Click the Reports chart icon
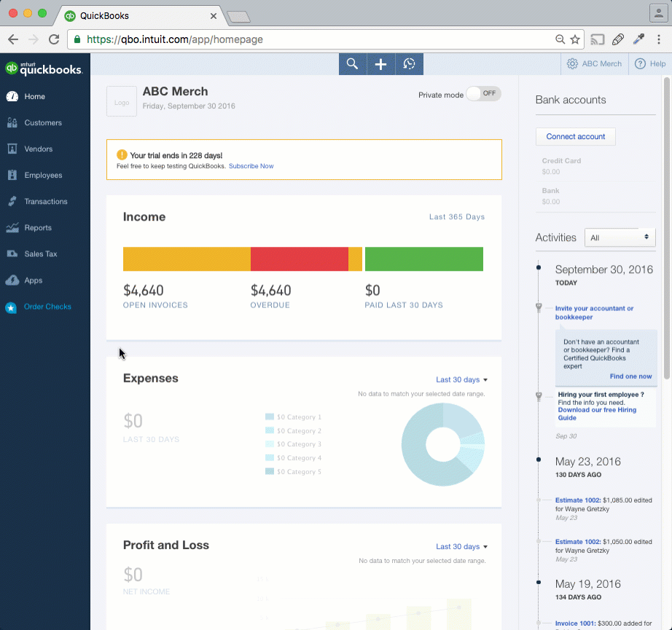 [12, 227]
